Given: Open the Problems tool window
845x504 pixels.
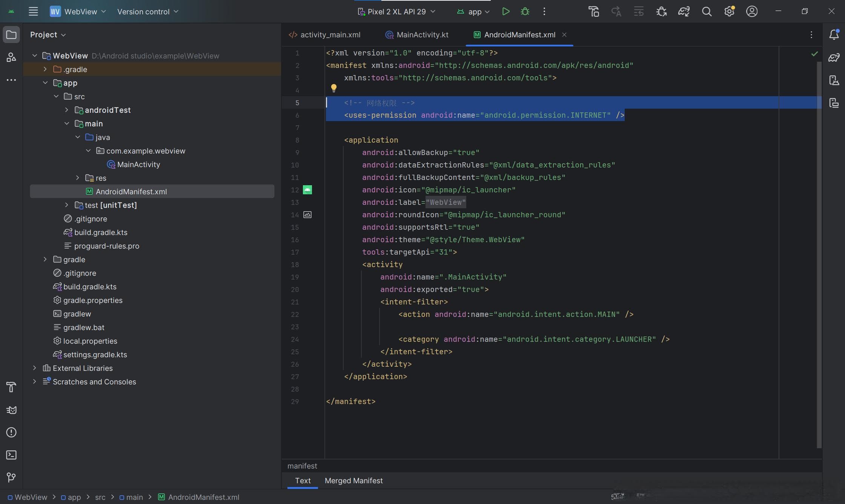Looking at the screenshot, I should tap(11, 432).
